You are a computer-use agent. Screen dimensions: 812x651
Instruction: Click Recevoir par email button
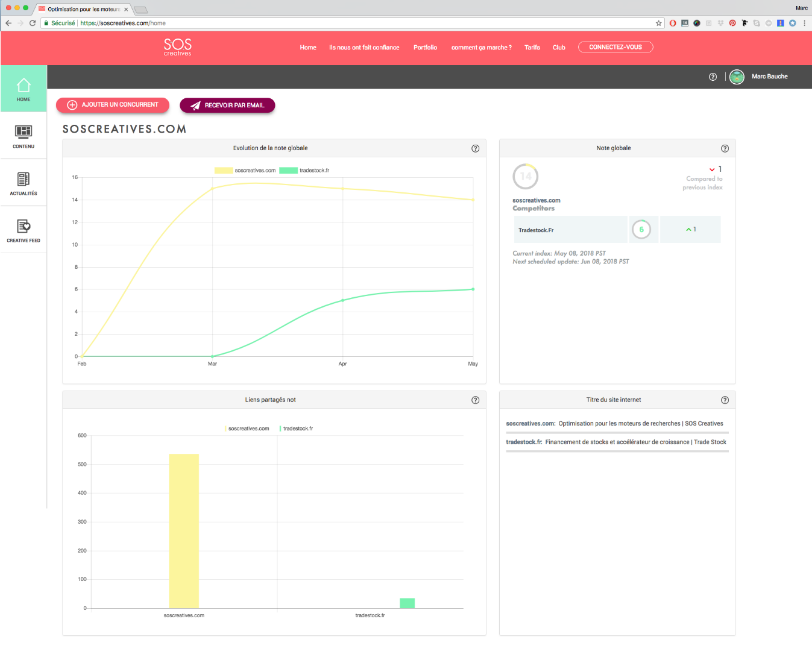click(x=227, y=105)
